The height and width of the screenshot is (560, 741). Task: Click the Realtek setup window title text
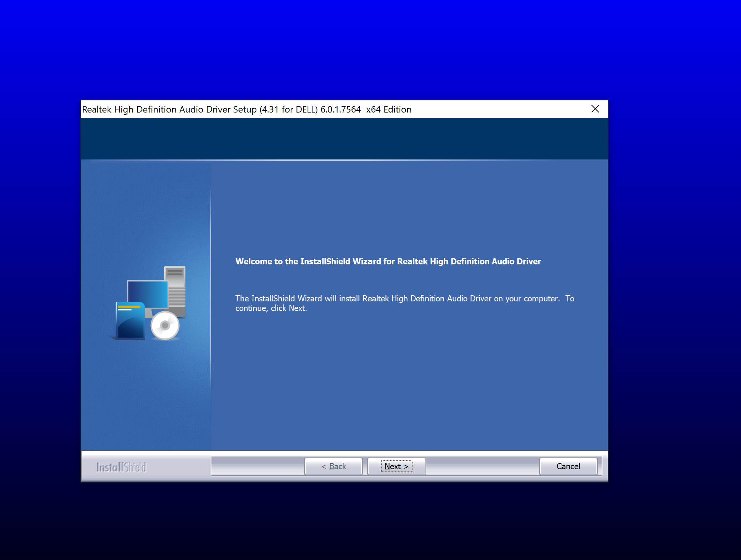pos(246,109)
